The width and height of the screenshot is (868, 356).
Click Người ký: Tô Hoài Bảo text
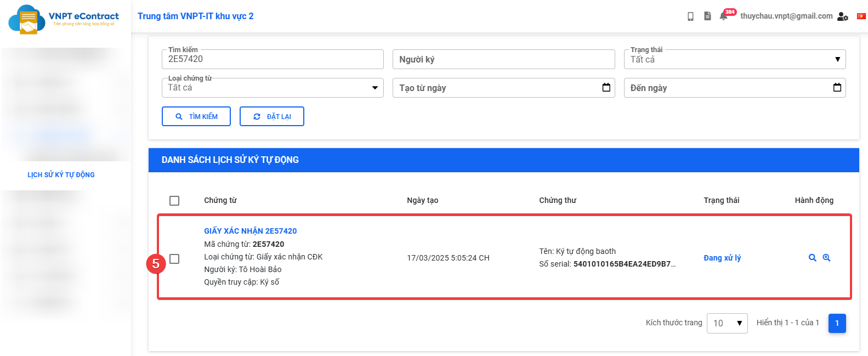tap(243, 269)
